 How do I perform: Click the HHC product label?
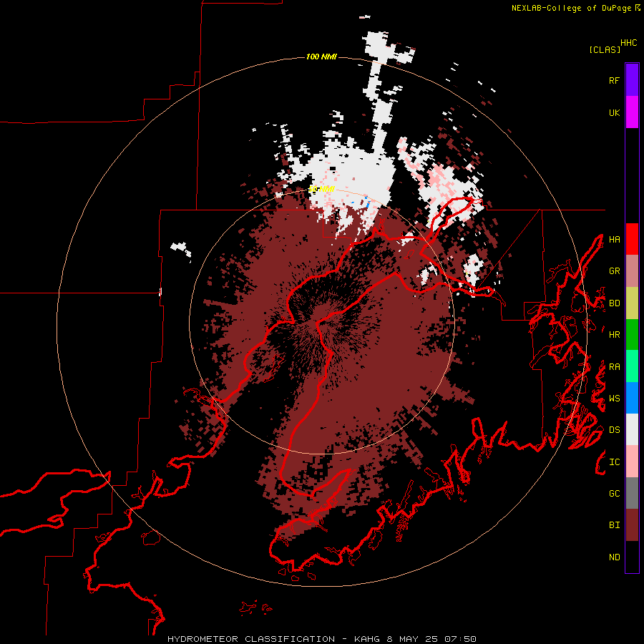[628, 43]
